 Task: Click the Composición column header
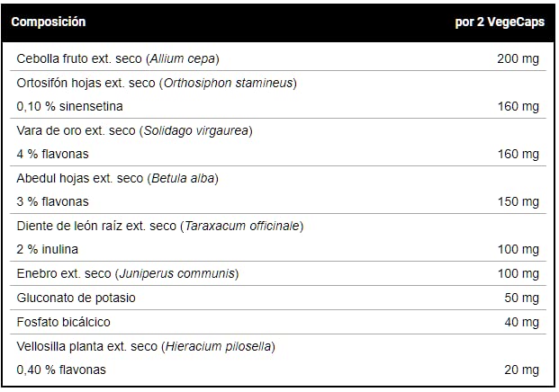coord(49,22)
